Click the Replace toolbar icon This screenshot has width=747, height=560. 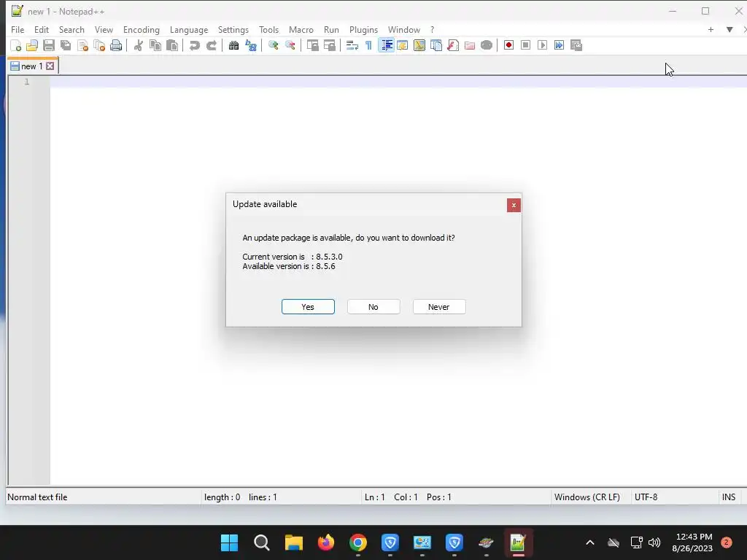251,45
